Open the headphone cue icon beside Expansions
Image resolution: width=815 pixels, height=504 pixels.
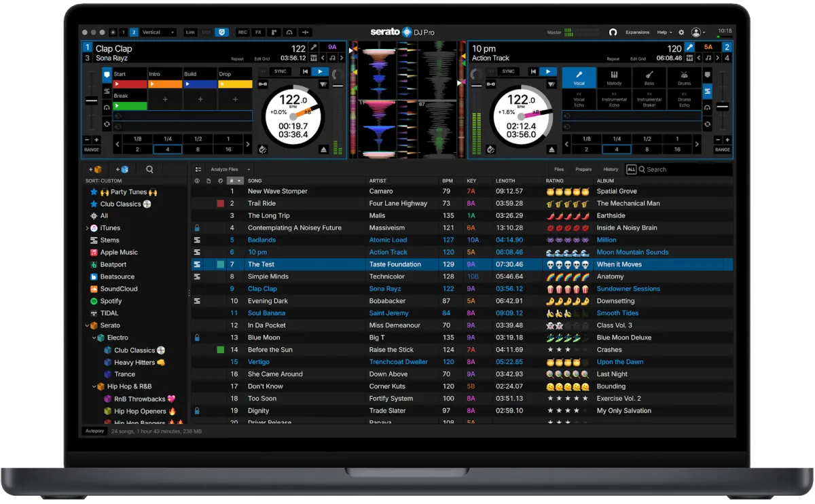point(613,32)
